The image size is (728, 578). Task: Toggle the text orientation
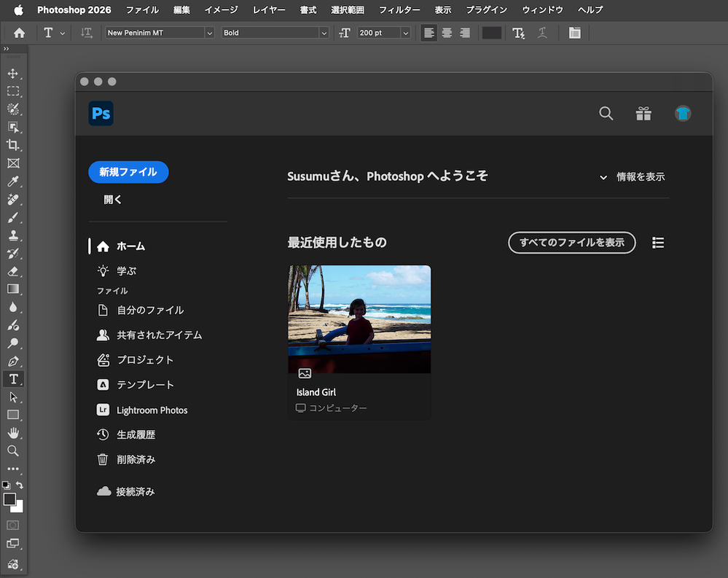click(x=87, y=33)
